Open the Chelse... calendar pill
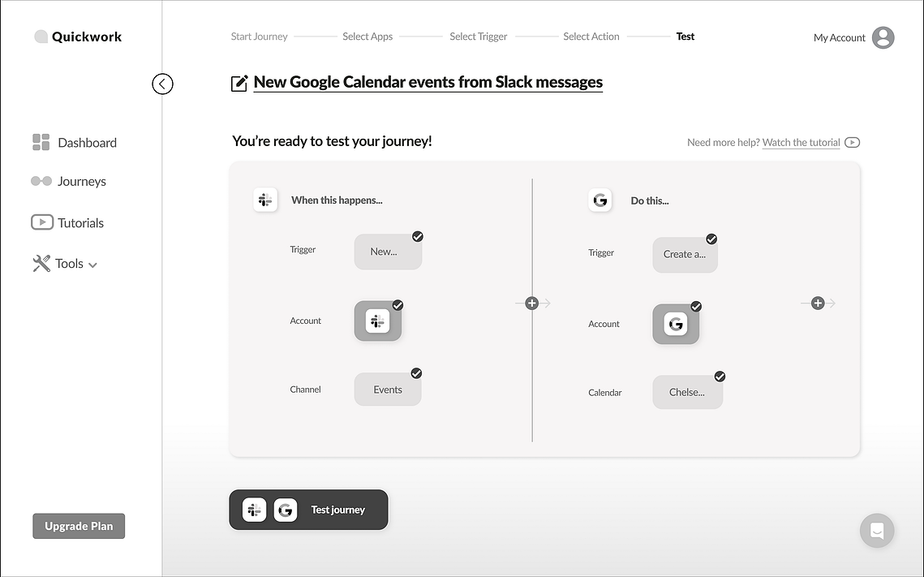Viewport: 924px width, 577px height. click(x=688, y=392)
